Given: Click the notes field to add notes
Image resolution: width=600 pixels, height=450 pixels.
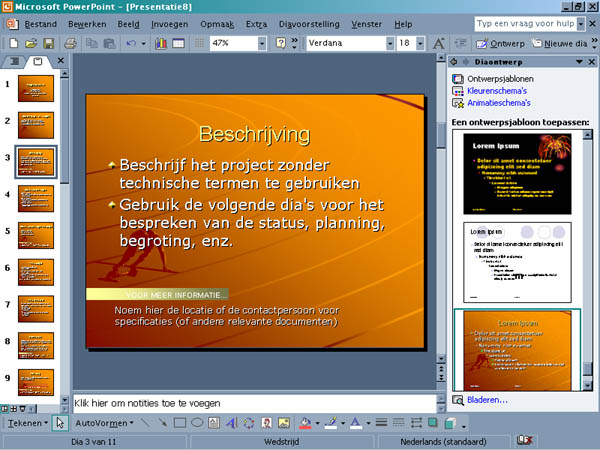Looking at the screenshot, I should (254, 403).
